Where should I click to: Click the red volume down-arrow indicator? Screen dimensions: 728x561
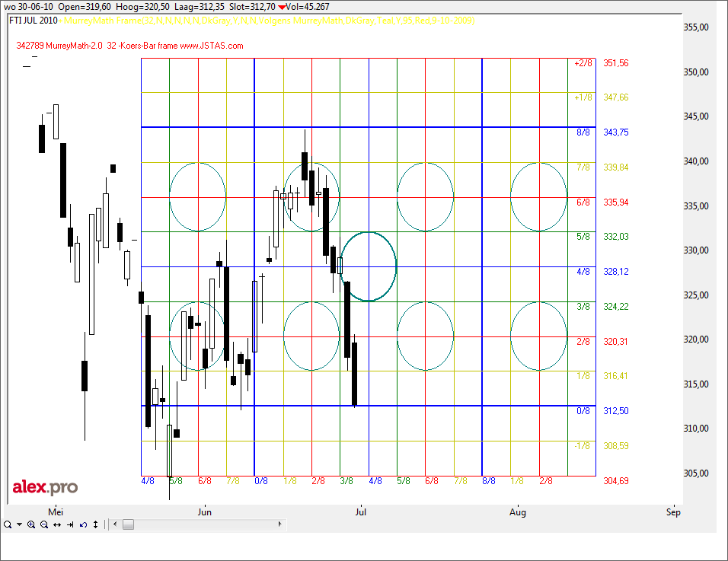(x=281, y=7)
